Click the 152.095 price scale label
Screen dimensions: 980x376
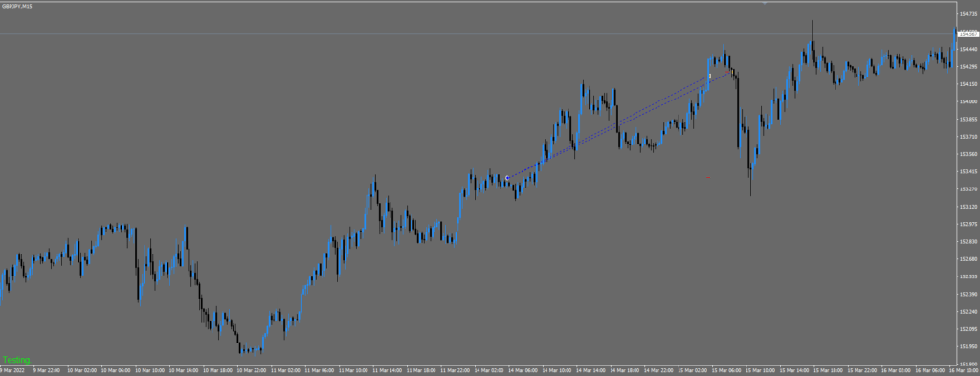coord(969,328)
